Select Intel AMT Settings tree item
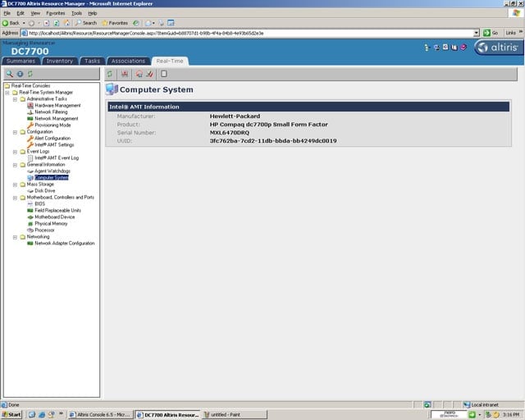The width and height of the screenshot is (525, 420). tap(54, 145)
